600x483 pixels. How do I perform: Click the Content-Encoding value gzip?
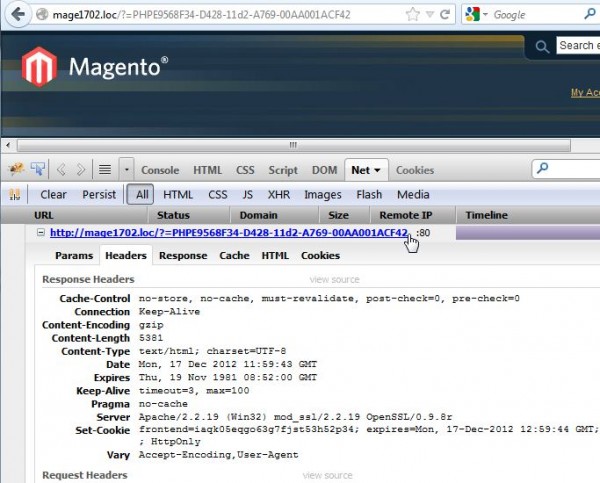151,325
